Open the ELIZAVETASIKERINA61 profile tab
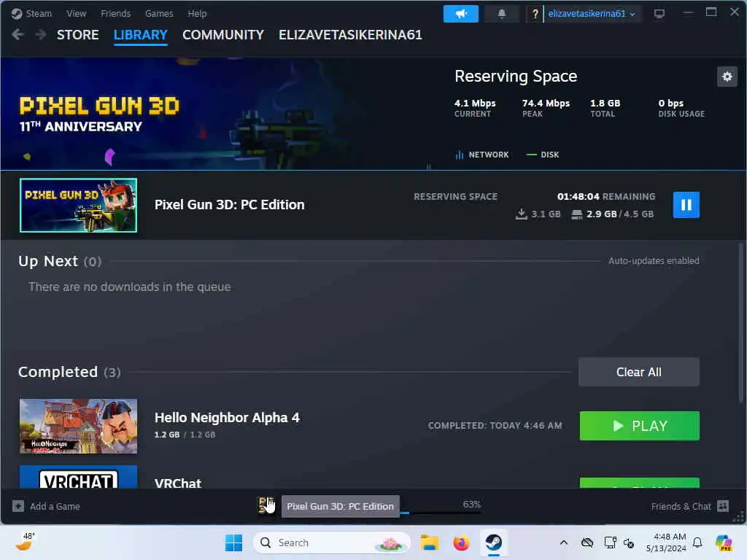 click(351, 35)
